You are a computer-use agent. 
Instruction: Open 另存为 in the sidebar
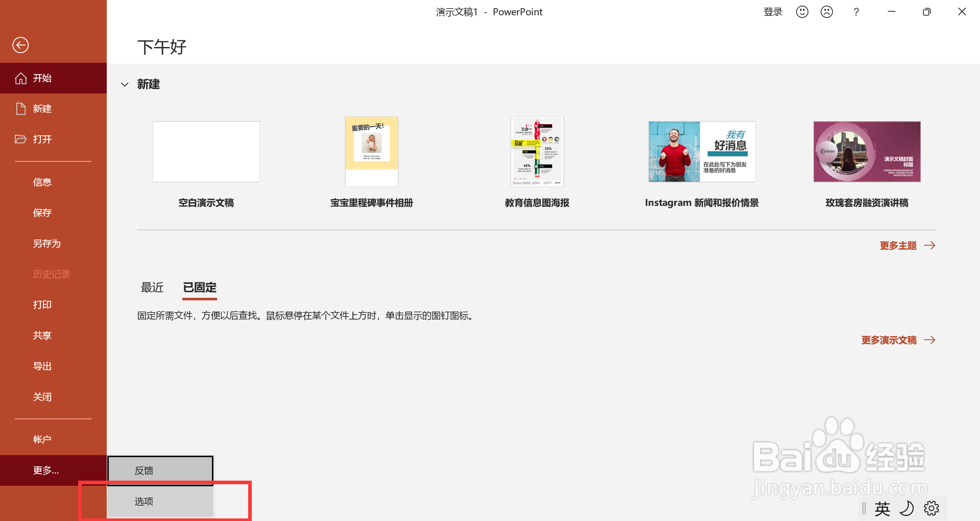53,244
